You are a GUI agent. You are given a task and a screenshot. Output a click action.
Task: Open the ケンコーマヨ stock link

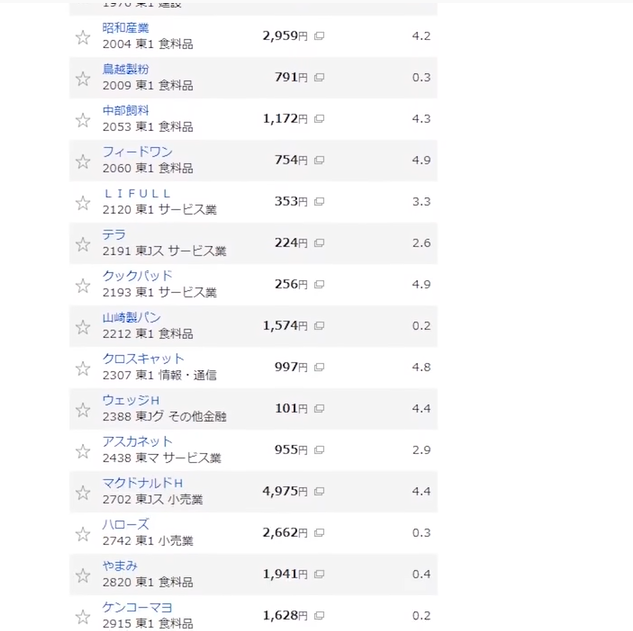(x=137, y=607)
